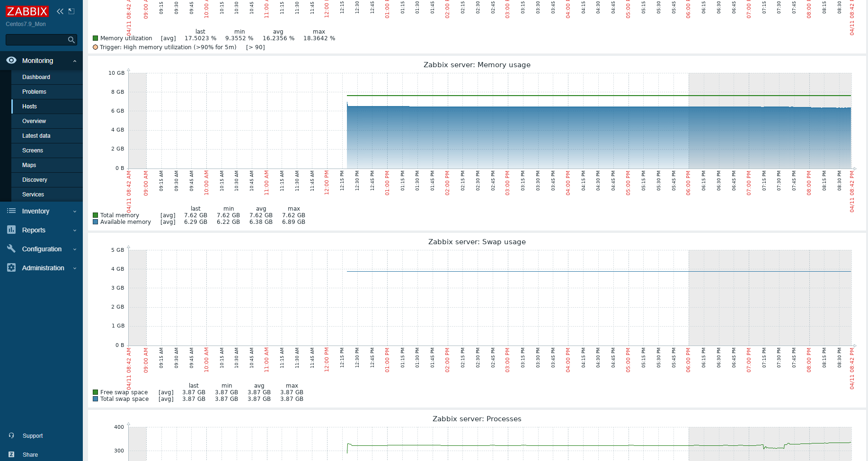Image resolution: width=868 pixels, height=461 pixels.
Task: Select Hosts in Monitoring menu
Action: [29, 106]
